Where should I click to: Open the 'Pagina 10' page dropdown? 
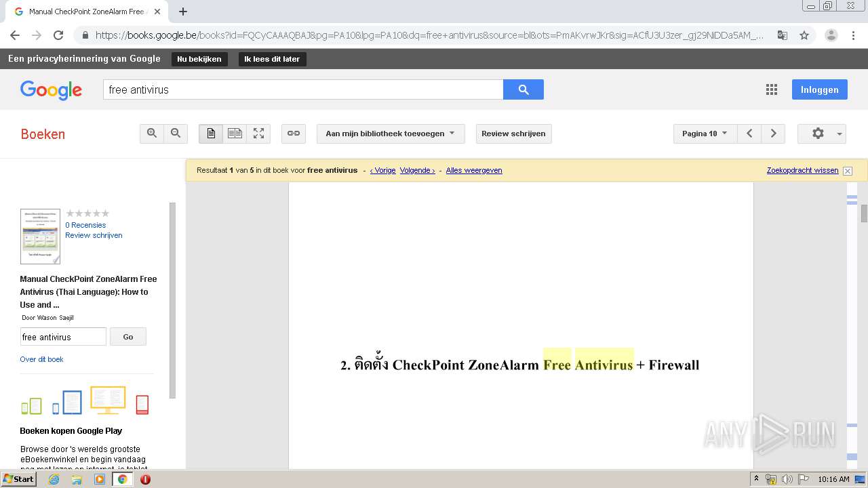(x=705, y=134)
